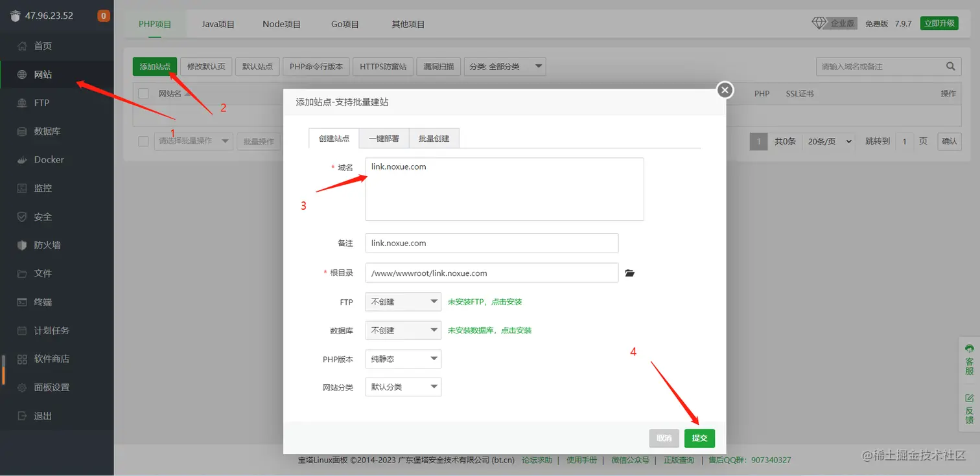Open the 使用手册 footer link
Screen dimensions: 980x476
pyautogui.click(x=581, y=460)
